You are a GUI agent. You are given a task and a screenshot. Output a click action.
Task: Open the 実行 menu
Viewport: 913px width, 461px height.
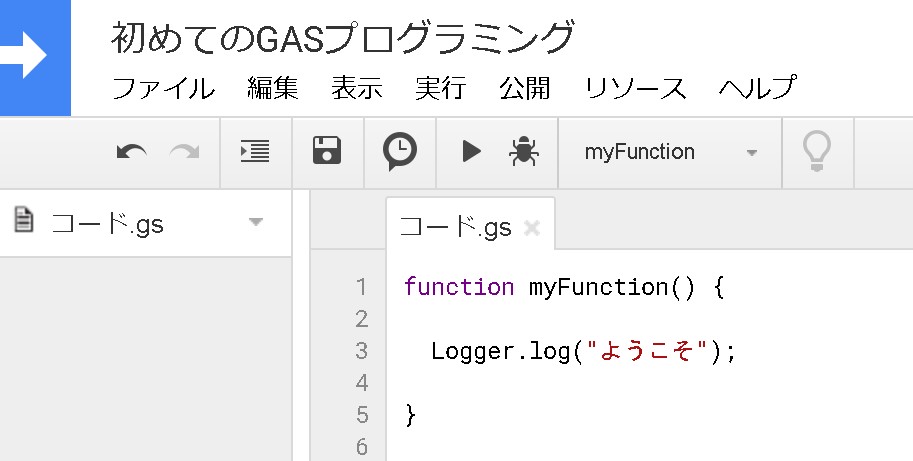point(440,88)
